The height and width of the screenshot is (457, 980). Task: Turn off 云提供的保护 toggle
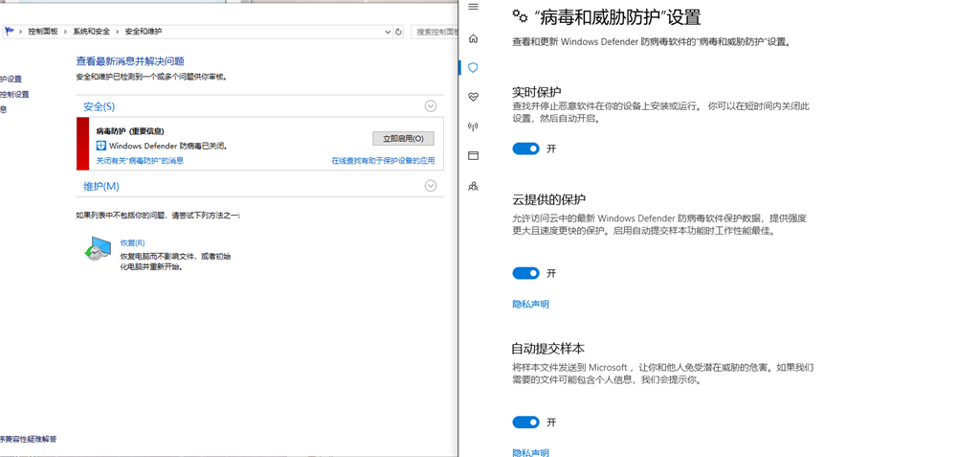525,273
